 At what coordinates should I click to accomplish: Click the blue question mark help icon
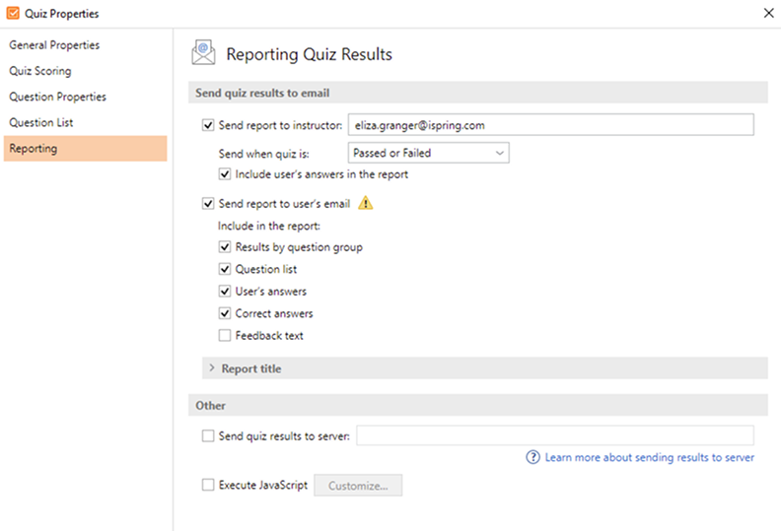(532, 457)
